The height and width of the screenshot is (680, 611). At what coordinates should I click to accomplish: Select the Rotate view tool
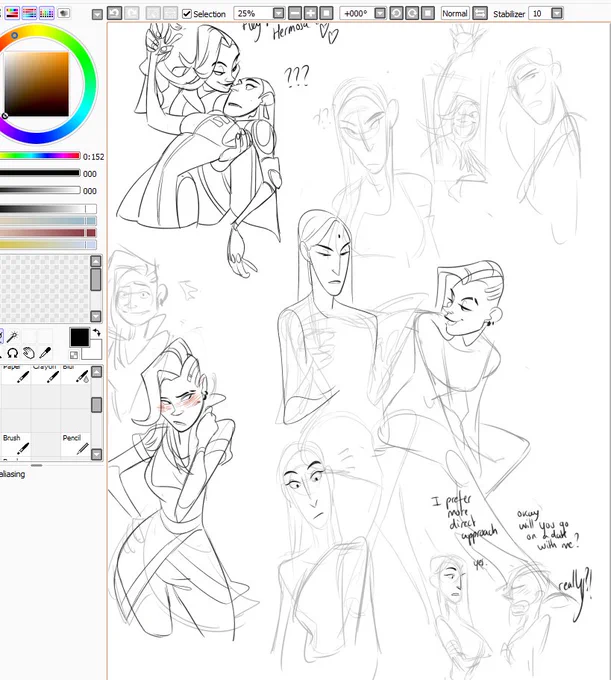tap(13, 353)
